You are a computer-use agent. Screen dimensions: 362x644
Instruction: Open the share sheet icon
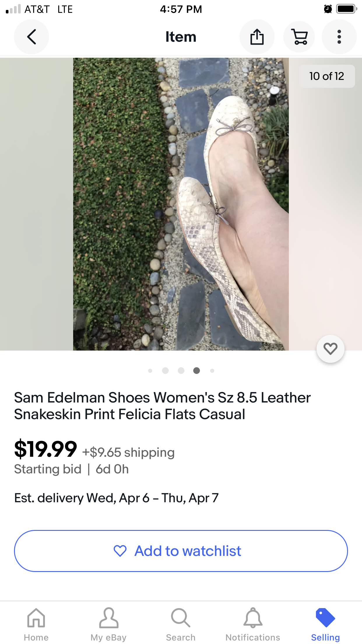257,37
